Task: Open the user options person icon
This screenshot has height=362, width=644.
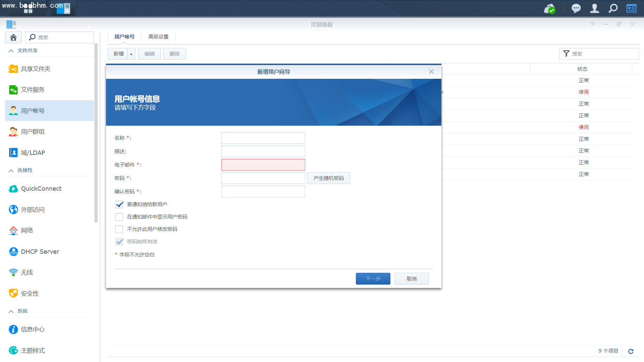Action: pos(594,8)
